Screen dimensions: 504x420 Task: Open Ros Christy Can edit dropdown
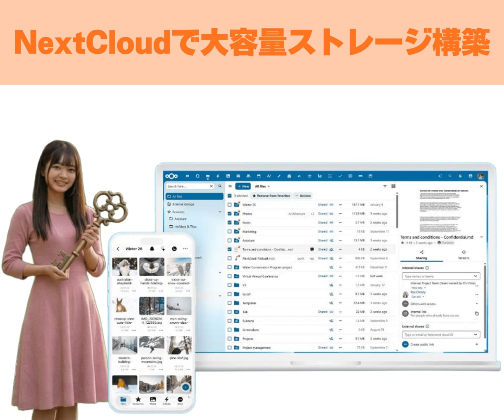417,297
